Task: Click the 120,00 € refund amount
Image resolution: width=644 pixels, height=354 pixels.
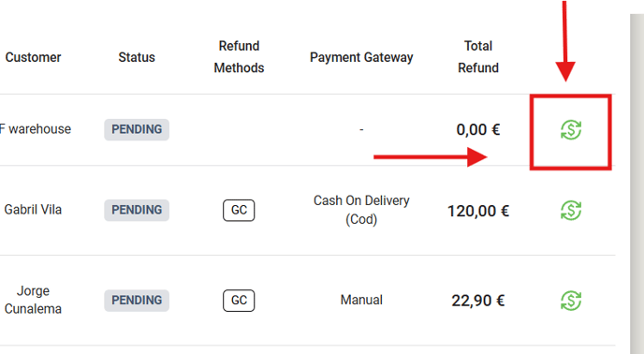Action: pos(478,211)
